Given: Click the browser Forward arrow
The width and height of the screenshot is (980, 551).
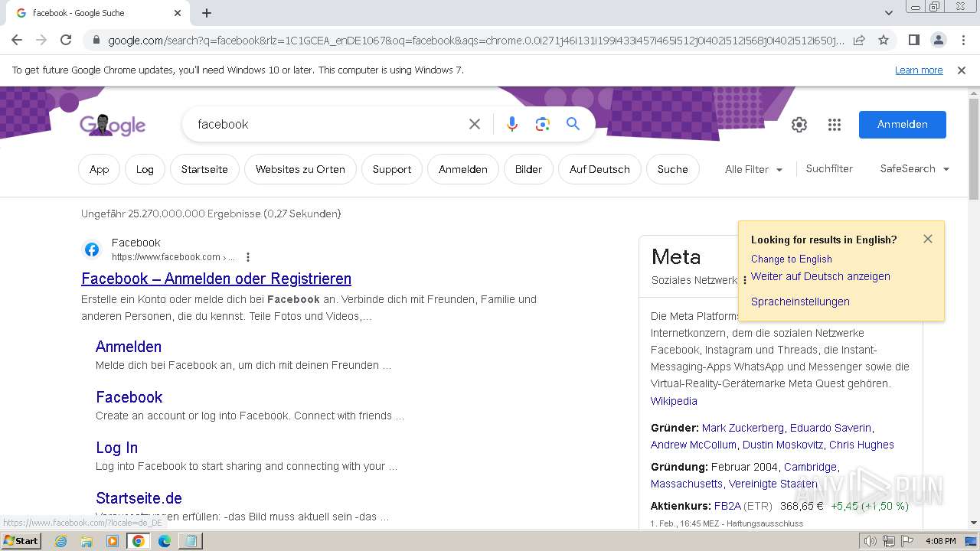Looking at the screenshot, I should [x=41, y=40].
